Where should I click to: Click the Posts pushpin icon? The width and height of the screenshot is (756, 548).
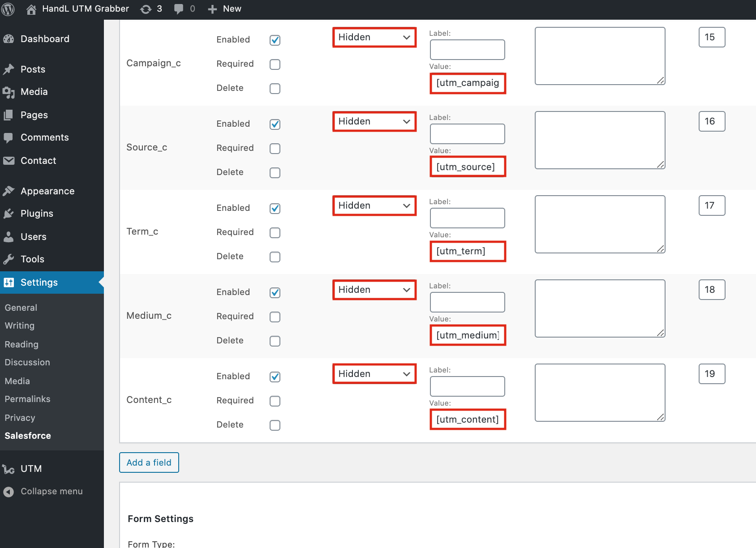[9, 69]
